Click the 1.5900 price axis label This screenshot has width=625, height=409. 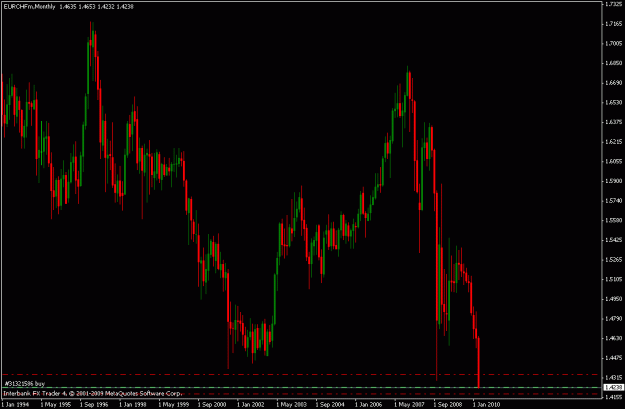[614, 181]
